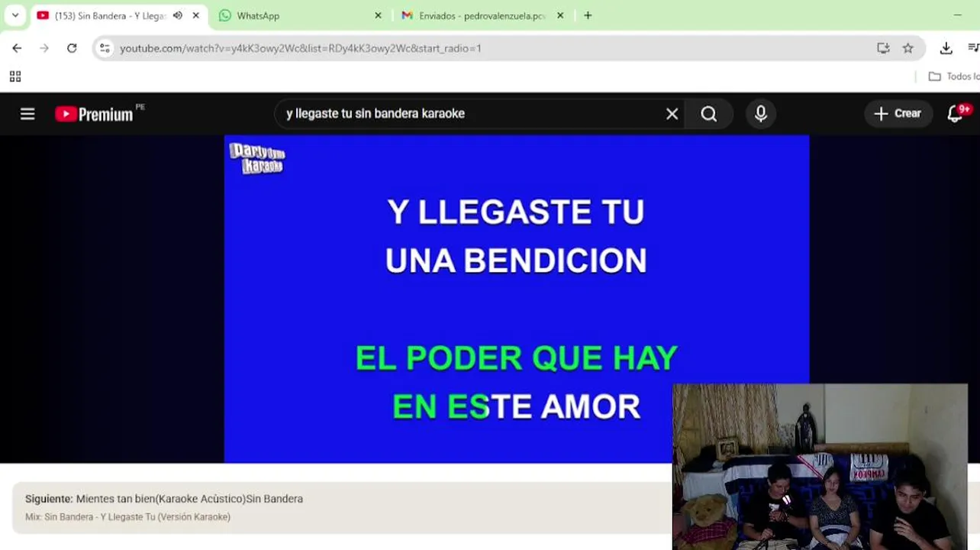Run search with magnifier button
The image size is (980, 550).
pyautogui.click(x=709, y=114)
